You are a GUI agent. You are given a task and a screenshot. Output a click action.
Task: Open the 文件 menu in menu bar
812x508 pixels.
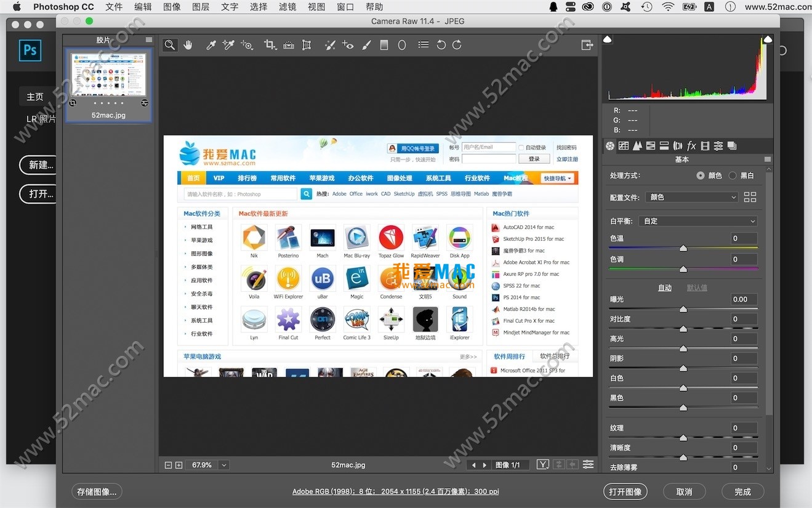114,7
